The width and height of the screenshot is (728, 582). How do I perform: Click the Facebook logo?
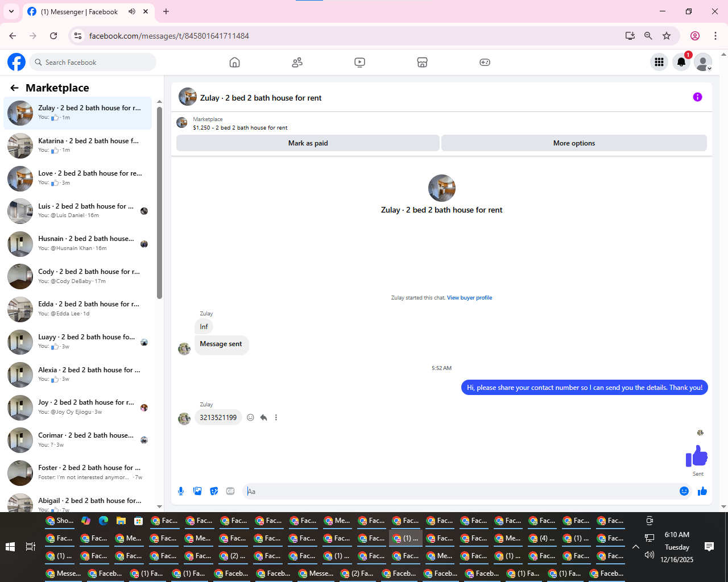click(x=16, y=62)
